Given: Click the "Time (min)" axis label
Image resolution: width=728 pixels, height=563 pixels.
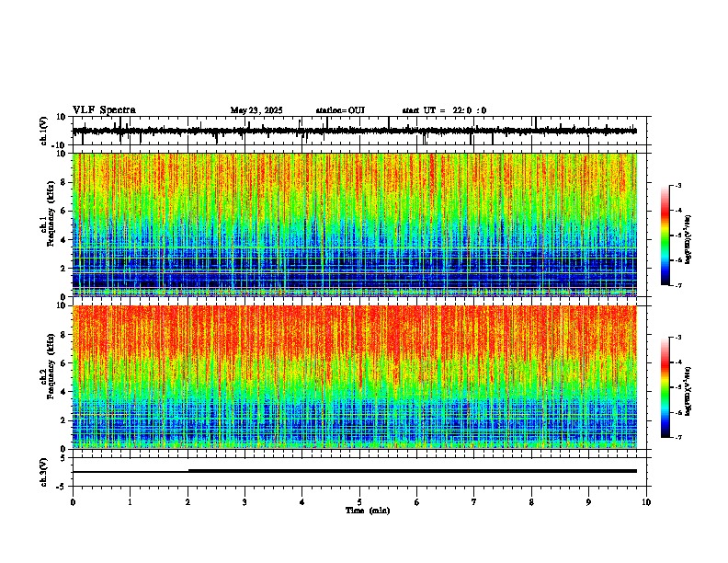Looking at the screenshot, I should 368,511.
